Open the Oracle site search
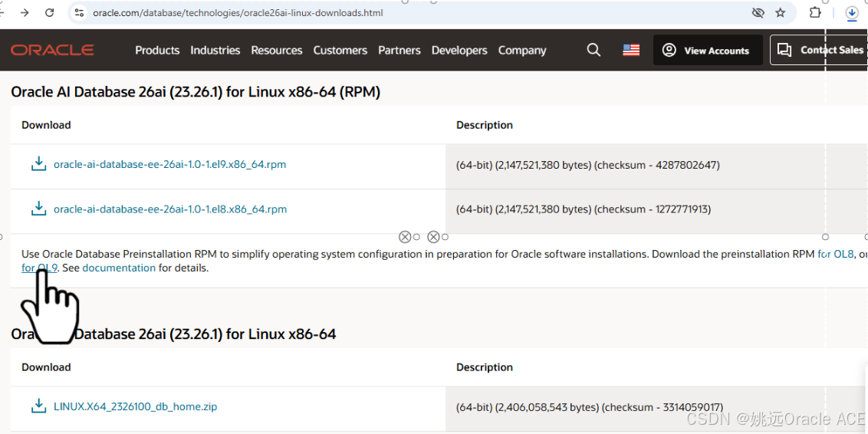 (593, 50)
